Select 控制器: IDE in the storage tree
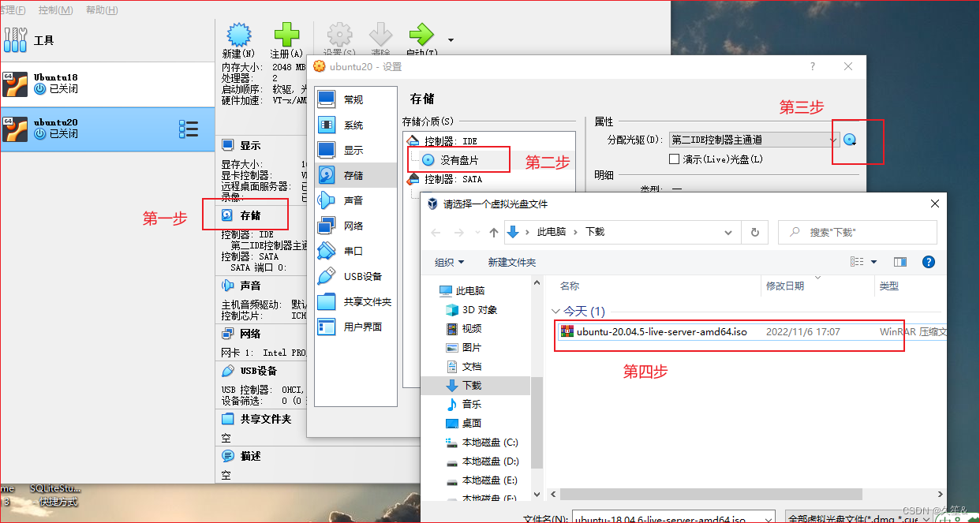Viewport: 980px width, 523px height. pos(451,141)
